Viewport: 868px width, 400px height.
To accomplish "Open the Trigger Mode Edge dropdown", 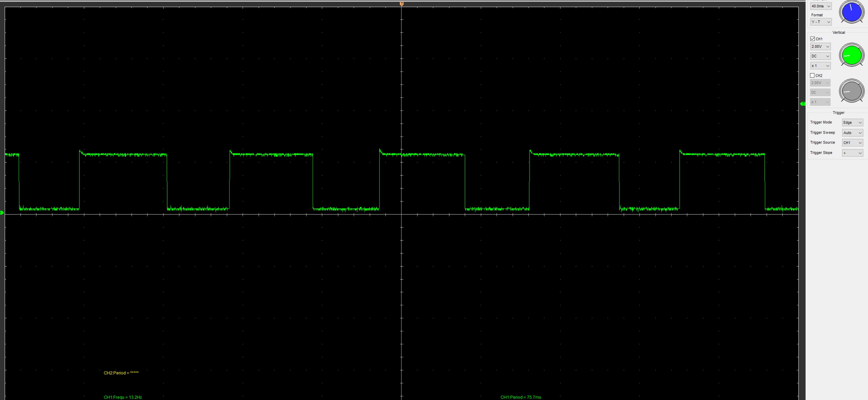I will click(x=852, y=123).
